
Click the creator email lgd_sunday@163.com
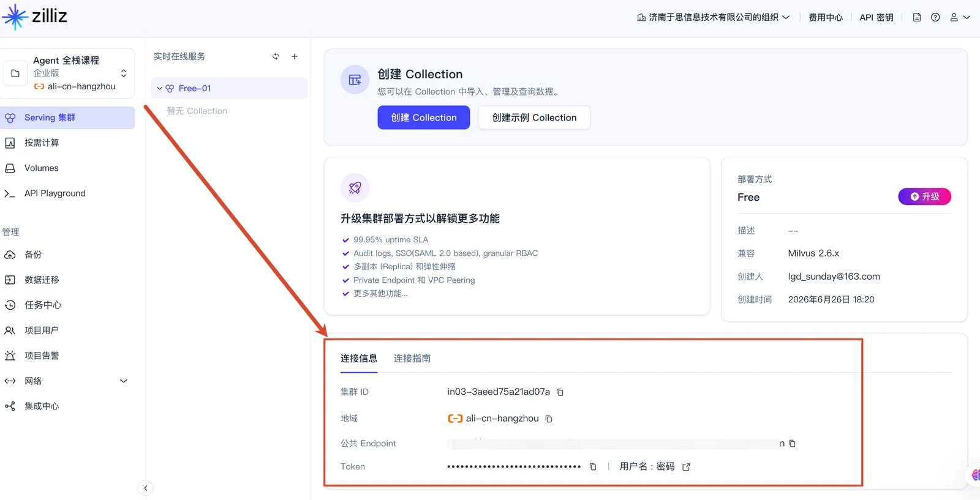click(834, 277)
